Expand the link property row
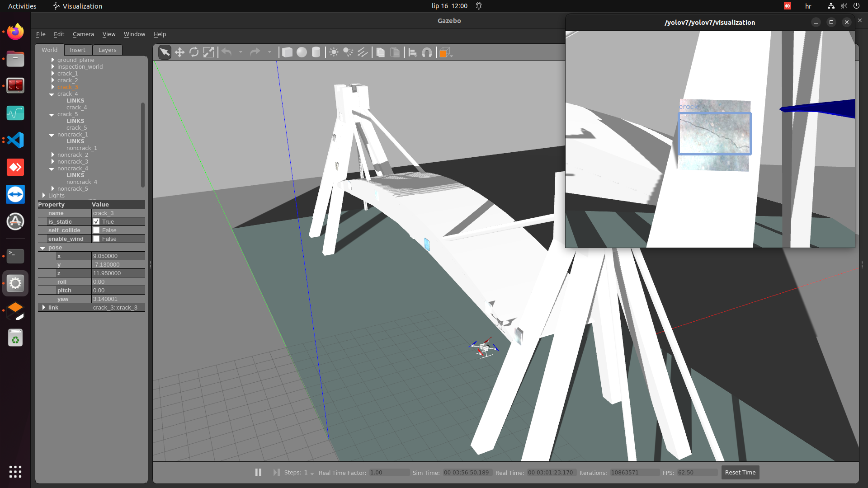Image resolution: width=868 pixels, height=488 pixels. point(44,308)
